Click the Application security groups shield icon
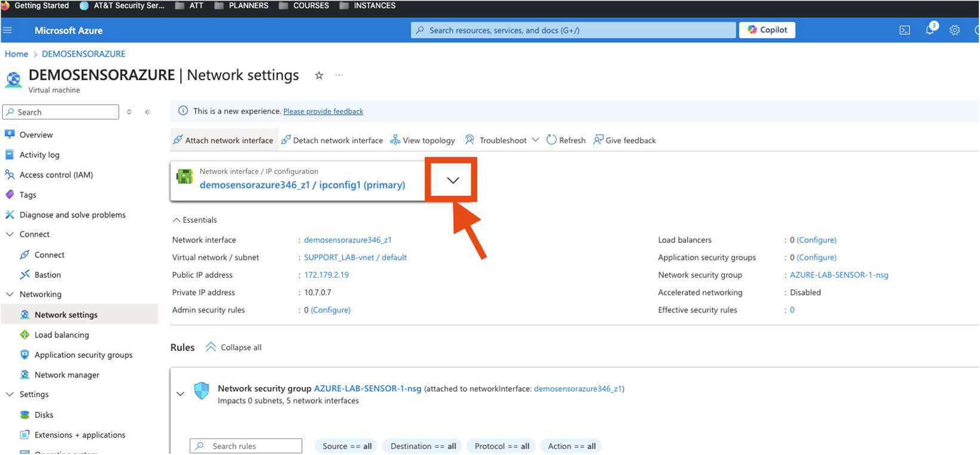 coord(24,355)
